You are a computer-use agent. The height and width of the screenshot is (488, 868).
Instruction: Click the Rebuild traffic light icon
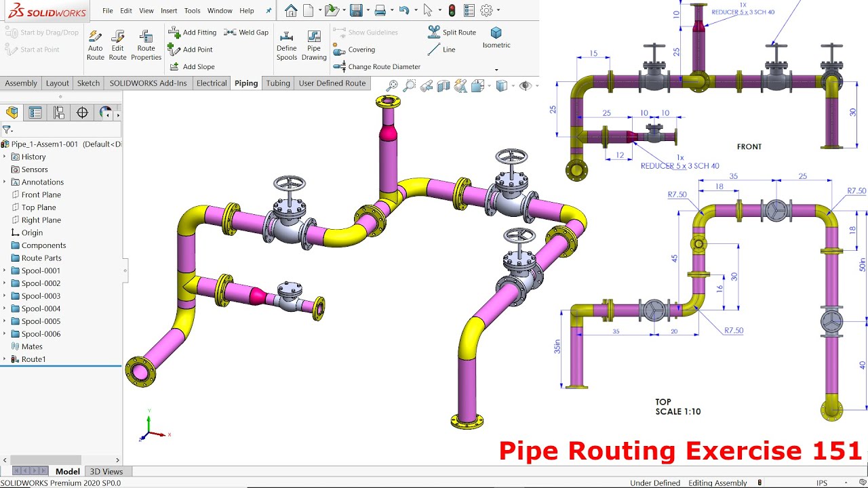452,10
